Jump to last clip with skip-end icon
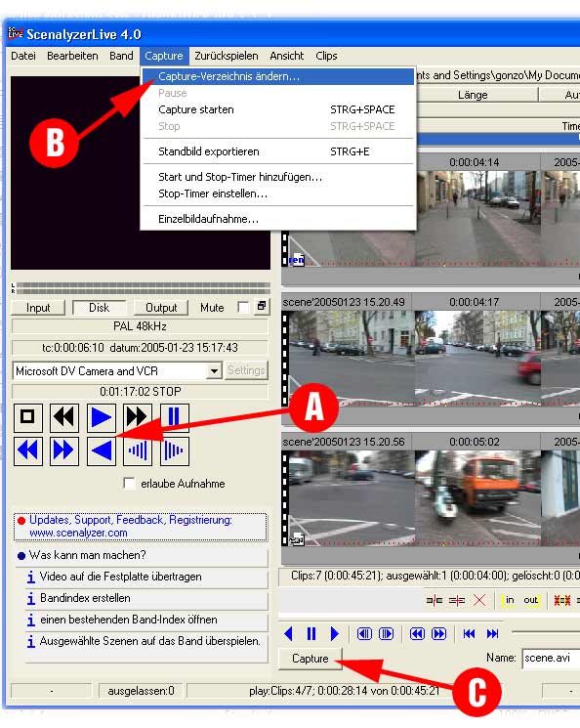The height and width of the screenshot is (728, 580). (x=492, y=633)
